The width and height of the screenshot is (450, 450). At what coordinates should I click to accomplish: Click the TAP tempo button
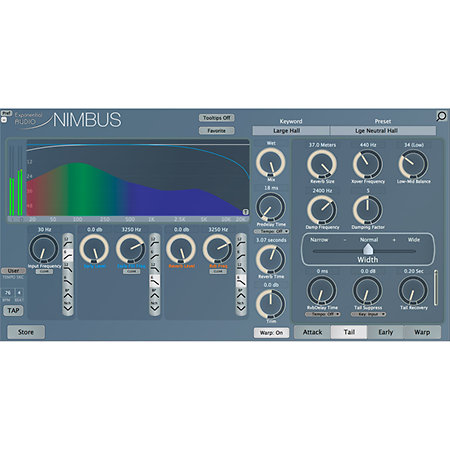[x=13, y=311]
